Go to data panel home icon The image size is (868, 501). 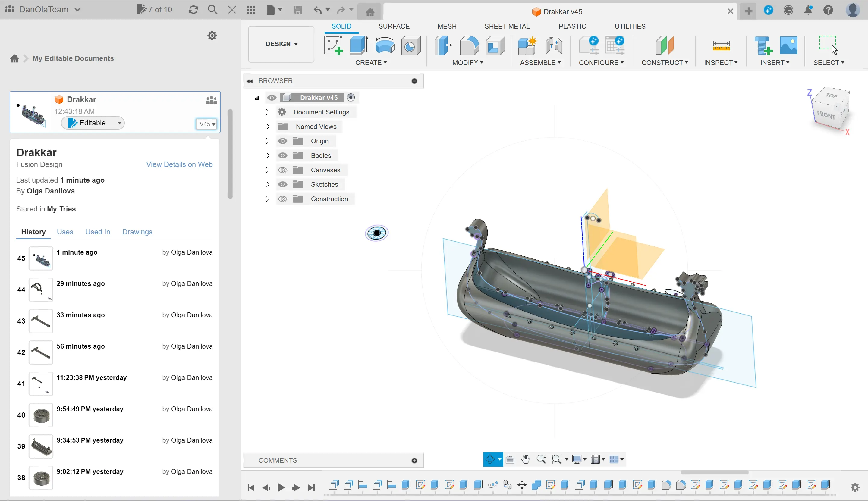point(14,58)
